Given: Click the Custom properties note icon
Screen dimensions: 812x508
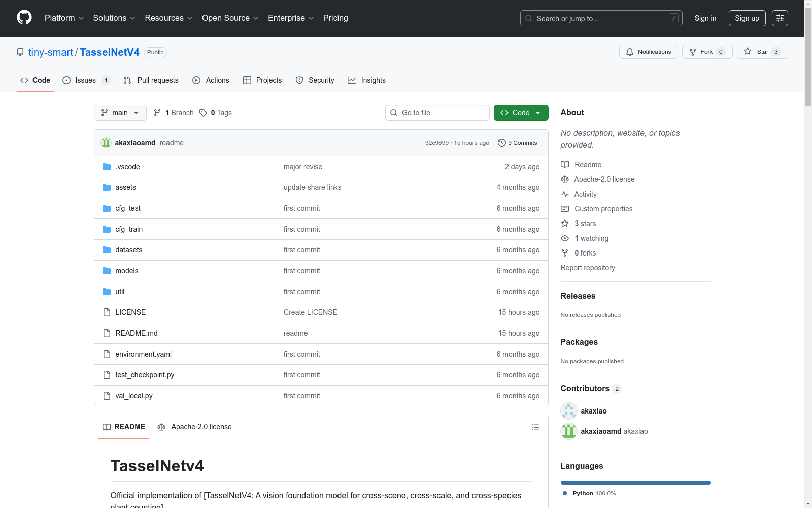Looking at the screenshot, I should pyautogui.click(x=565, y=209).
